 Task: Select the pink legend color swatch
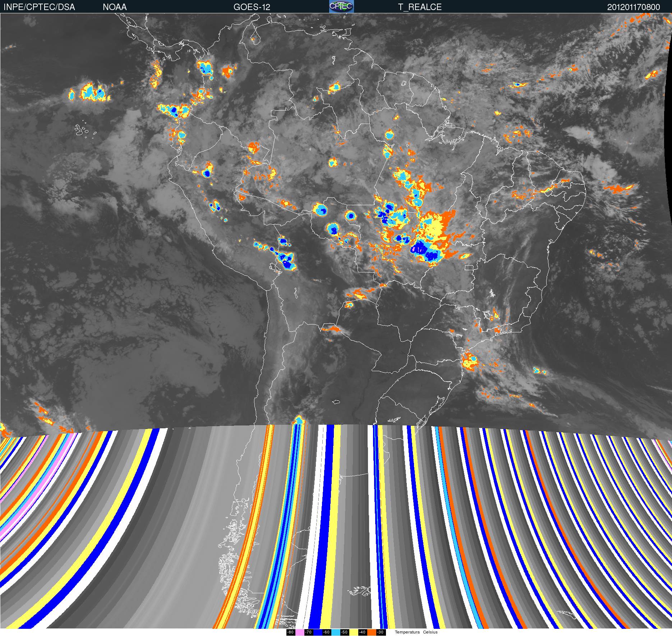tap(300, 632)
